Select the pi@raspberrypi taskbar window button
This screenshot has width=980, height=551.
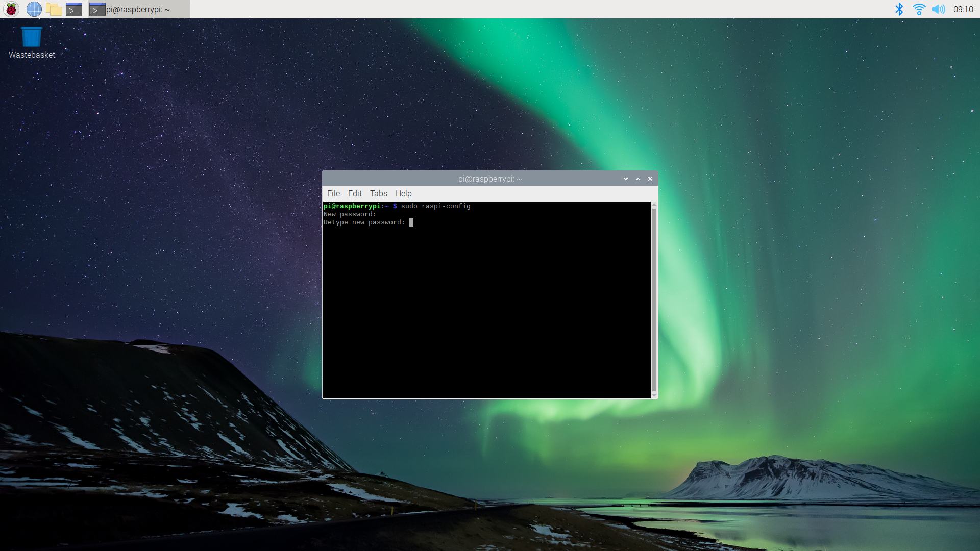tap(139, 9)
